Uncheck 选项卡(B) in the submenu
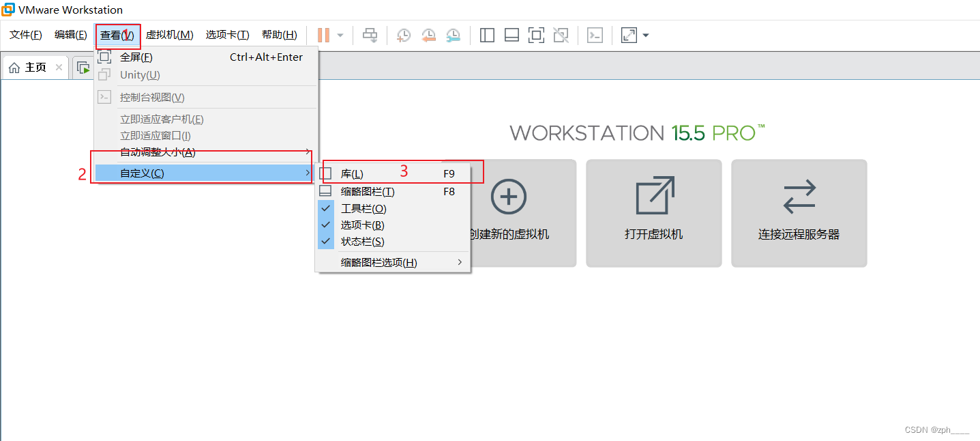 coord(393,225)
